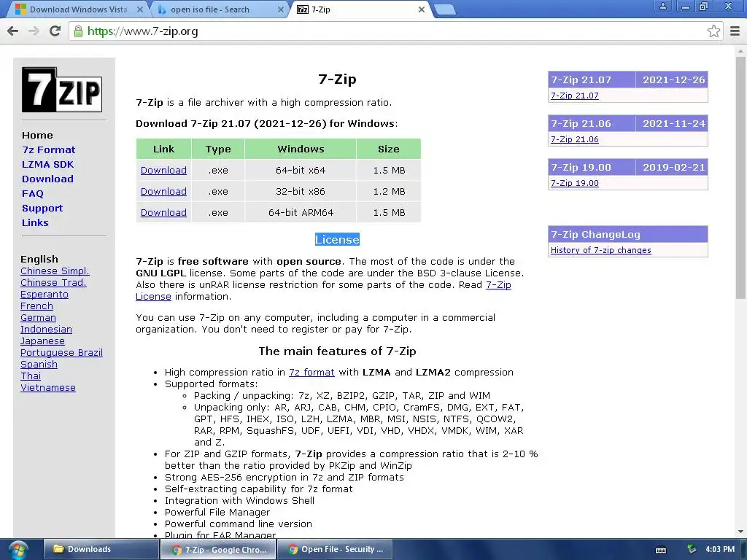
Task: Bookmark this page with the star icon
Action: (x=713, y=31)
